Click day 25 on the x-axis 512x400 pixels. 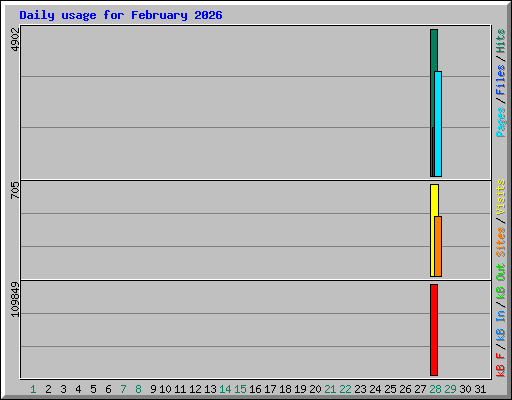(390, 389)
